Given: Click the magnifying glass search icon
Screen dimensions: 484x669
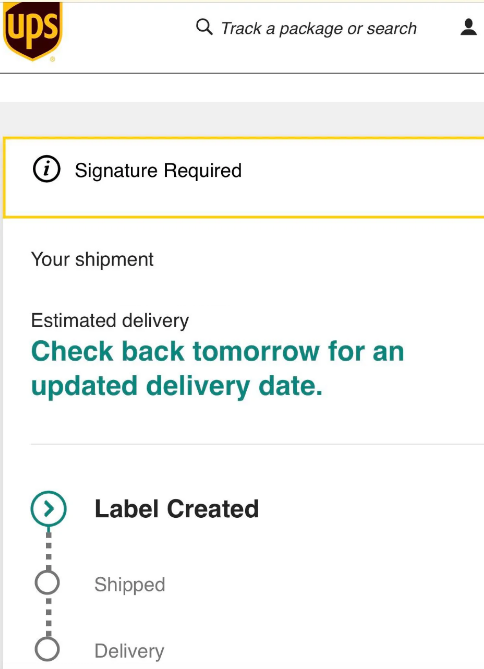Looking at the screenshot, I should point(204,27).
